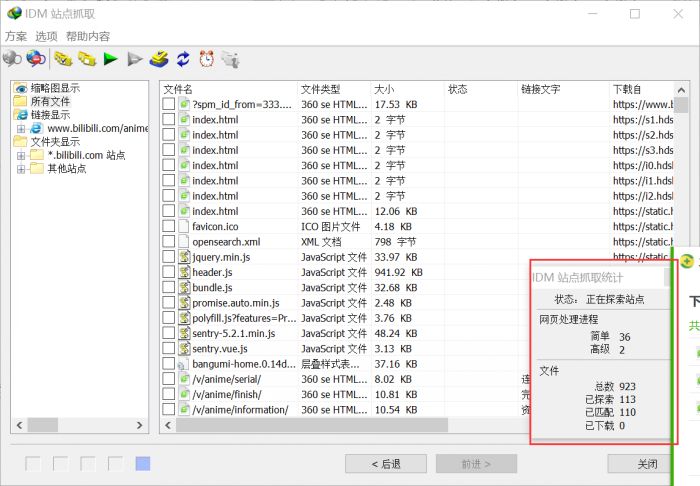Click the < 后退 button
The width and height of the screenshot is (700, 486).
coord(386,464)
